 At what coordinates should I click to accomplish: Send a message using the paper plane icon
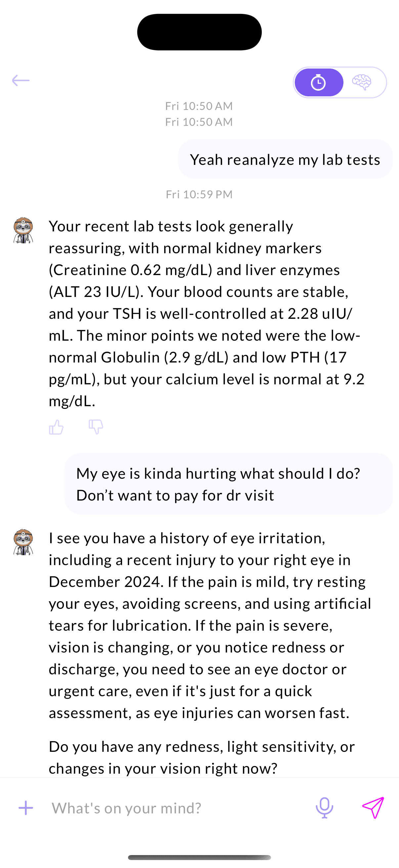click(x=374, y=807)
